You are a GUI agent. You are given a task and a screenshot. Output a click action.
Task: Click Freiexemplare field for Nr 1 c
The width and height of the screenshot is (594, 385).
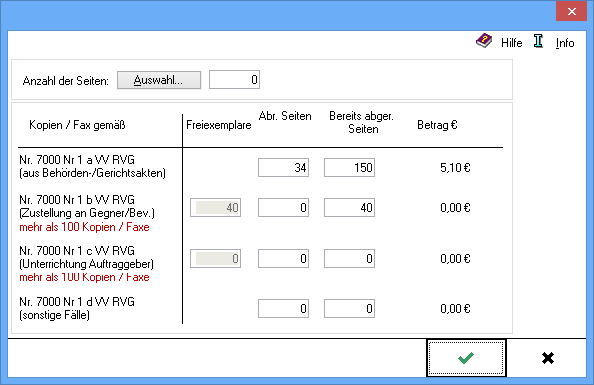[x=216, y=258]
